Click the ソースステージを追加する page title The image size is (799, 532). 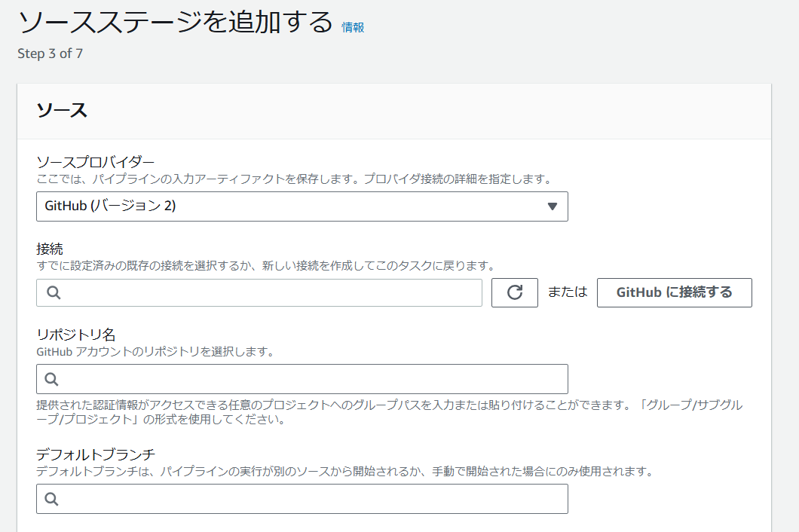pyautogui.click(x=176, y=23)
